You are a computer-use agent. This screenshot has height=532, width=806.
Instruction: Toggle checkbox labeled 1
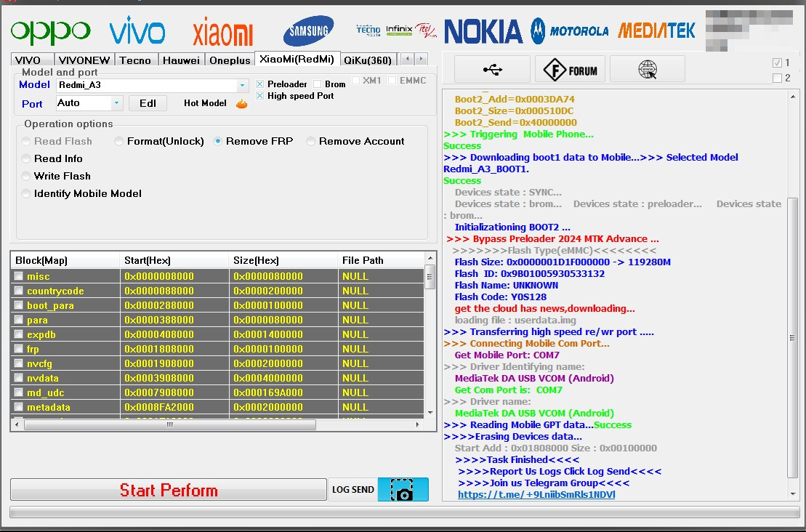point(777,63)
